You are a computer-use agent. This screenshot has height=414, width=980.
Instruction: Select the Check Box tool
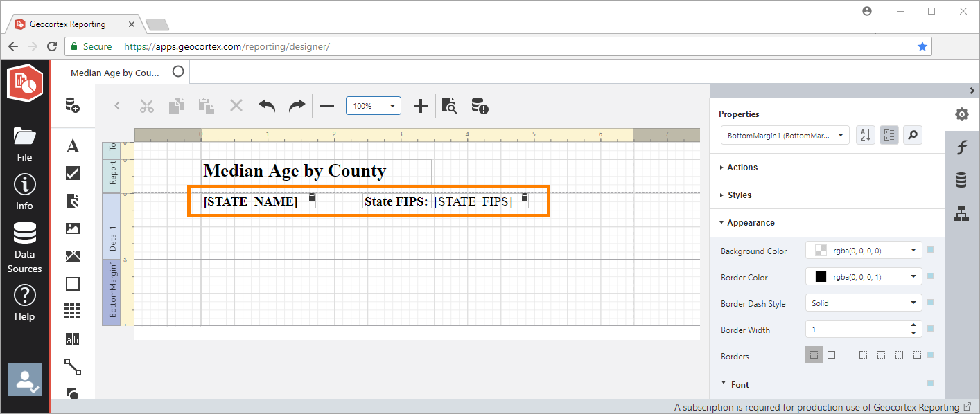(72, 173)
